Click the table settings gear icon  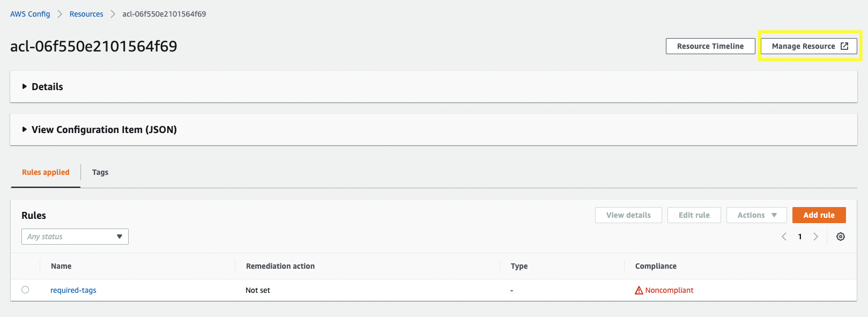click(841, 237)
